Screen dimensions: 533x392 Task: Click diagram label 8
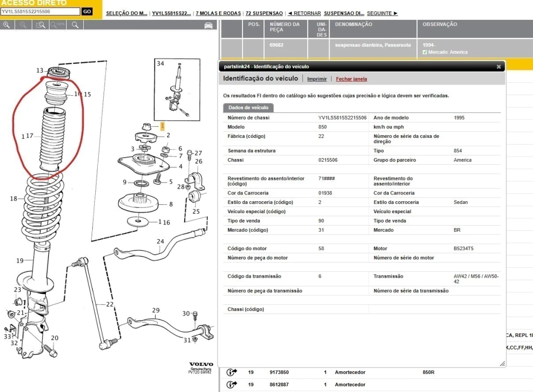(x=171, y=204)
